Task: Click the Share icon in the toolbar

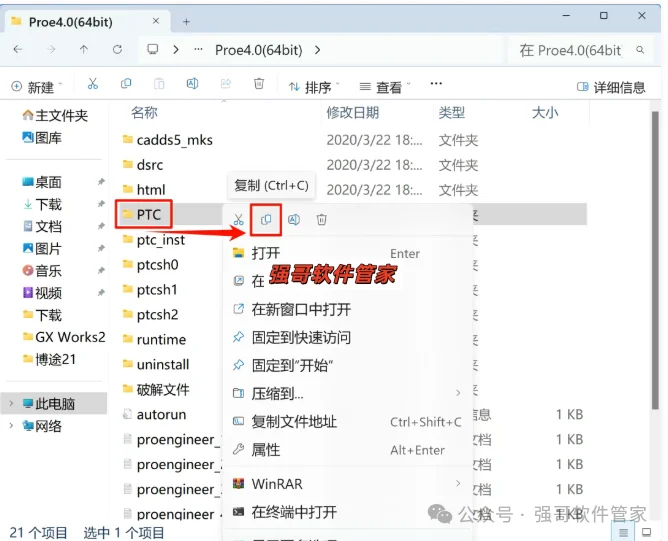Action: coord(226,84)
